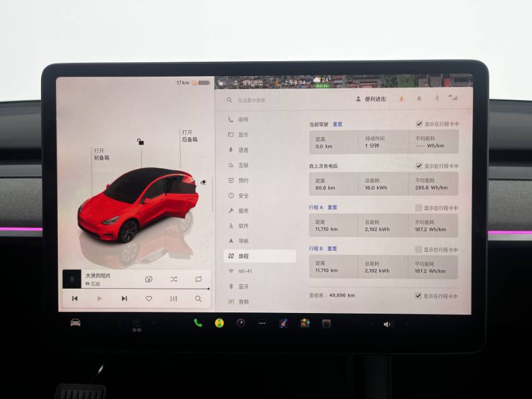Screen dimensions: 532x399
Task: Uncheck 自上次充电后 show-in-trip-card checkbox
Action: pyautogui.click(x=419, y=166)
